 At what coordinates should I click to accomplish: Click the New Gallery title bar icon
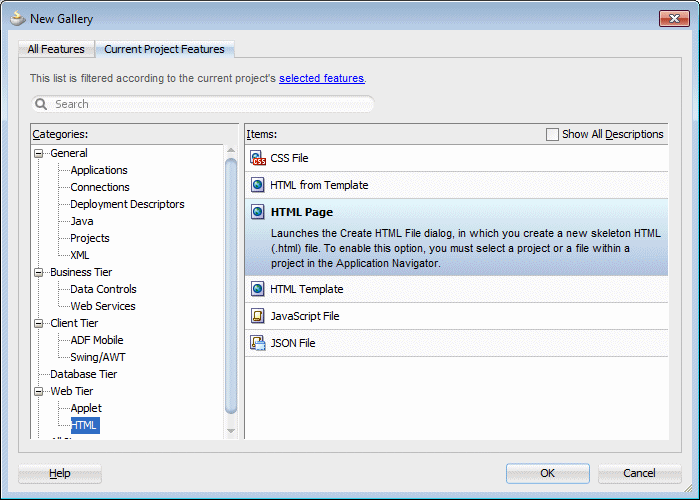[x=17, y=18]
